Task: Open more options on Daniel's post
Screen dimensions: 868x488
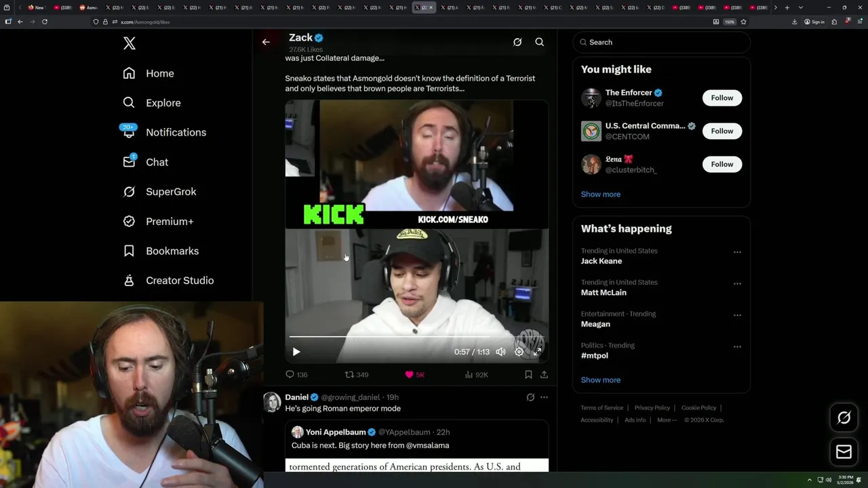Action: pos(544,397)
